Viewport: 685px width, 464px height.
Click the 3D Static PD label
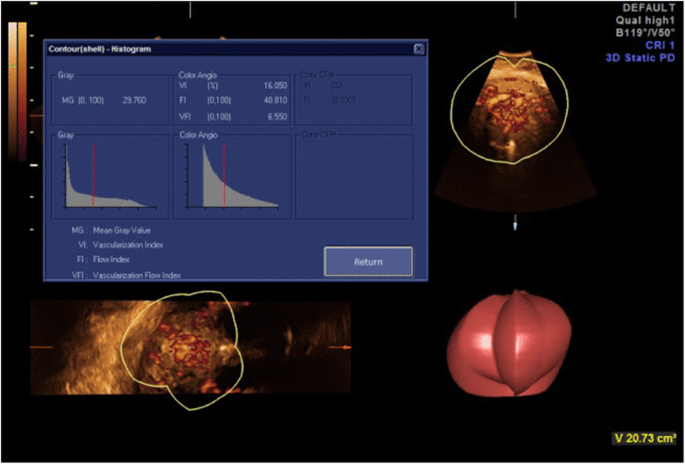[640, 58]
